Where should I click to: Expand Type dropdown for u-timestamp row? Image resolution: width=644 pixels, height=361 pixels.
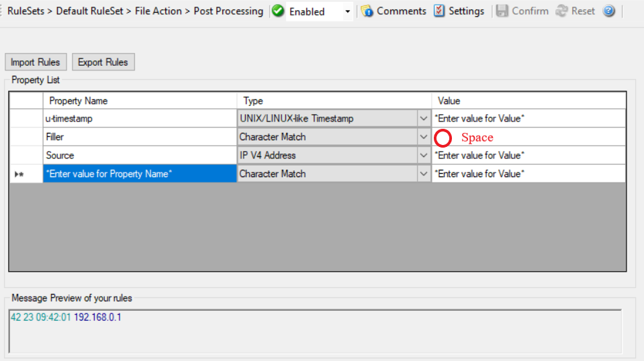point(423,119)
